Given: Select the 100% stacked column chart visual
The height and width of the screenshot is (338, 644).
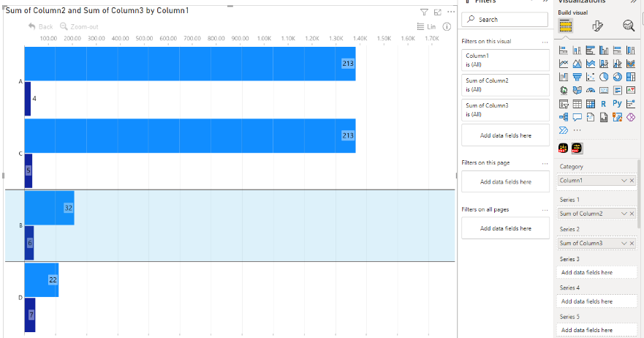Looking at the screenshot, I should point(631,50).
